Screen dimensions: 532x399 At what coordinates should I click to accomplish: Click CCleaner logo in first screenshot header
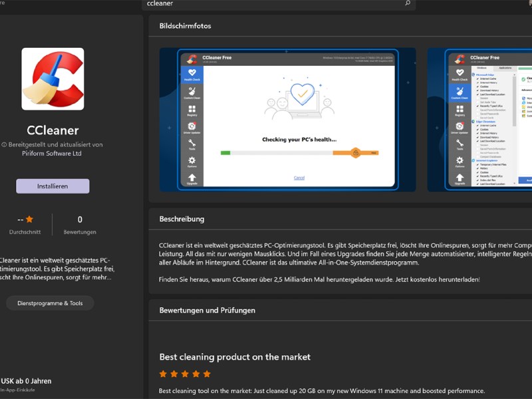click(x=192, y=59)
